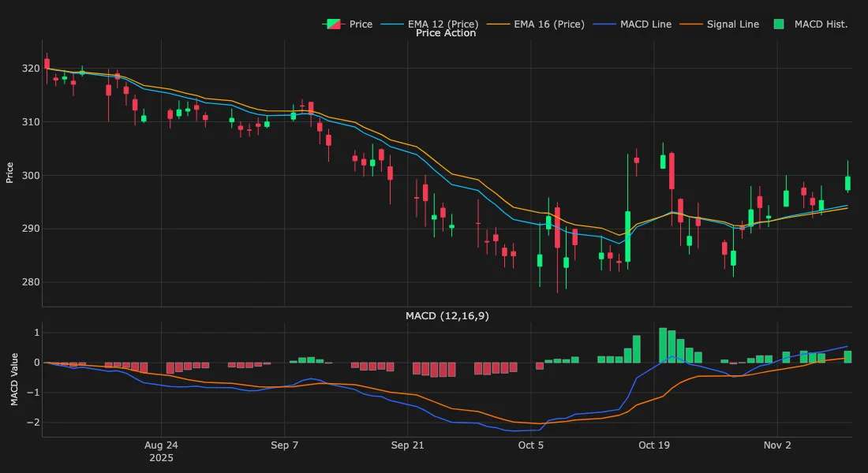Click the 2025 year label under Aug 24
This screenshot has height=473, width=868.
161,458
